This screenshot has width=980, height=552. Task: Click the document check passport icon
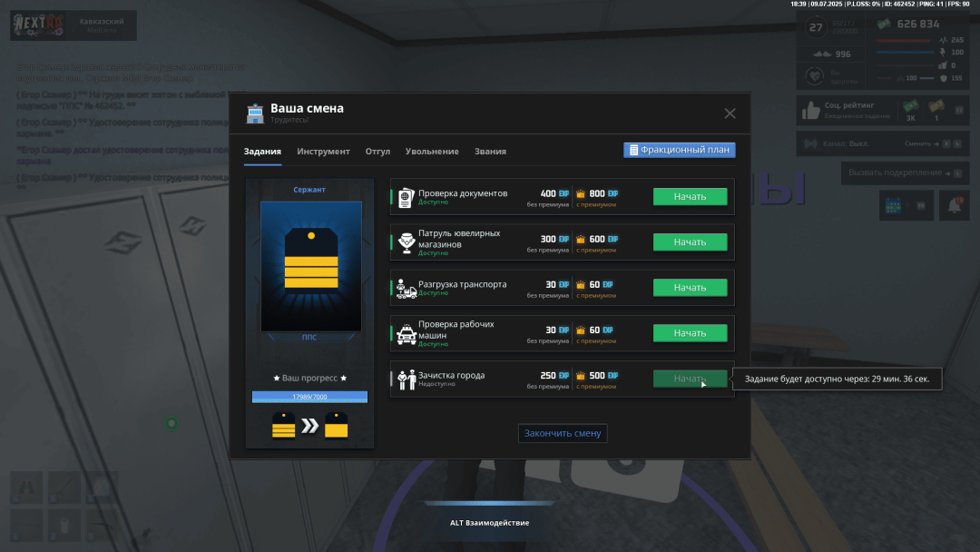click(x=407, y=197)
